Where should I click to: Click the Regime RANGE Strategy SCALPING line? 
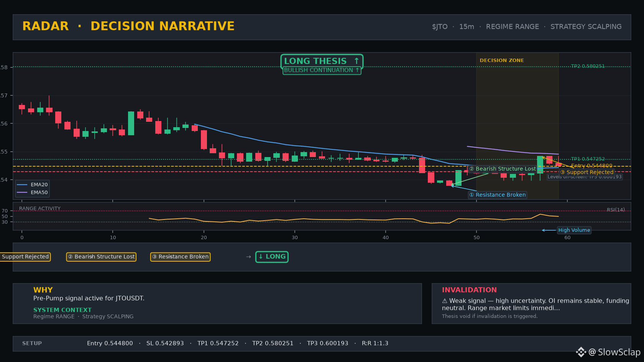[x=84, y=316]
